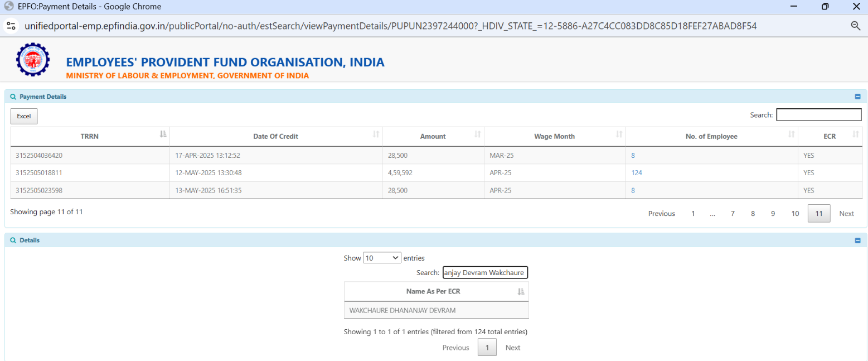Click the Payment Details search field
The height and width of the screenshot is (361, 868).
[x=818, y=114]
